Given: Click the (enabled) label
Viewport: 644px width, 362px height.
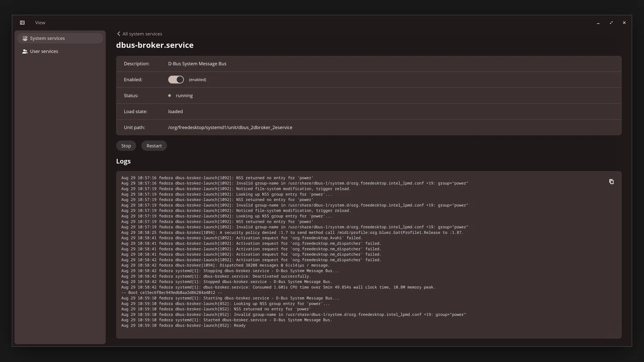Looking at the screenshot, I should click(197, 80).
